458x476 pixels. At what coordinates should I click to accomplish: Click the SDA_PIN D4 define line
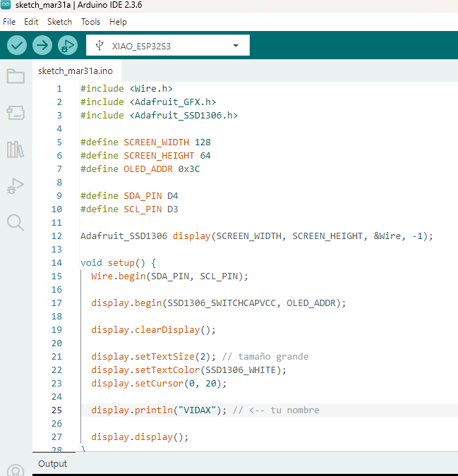129,196
